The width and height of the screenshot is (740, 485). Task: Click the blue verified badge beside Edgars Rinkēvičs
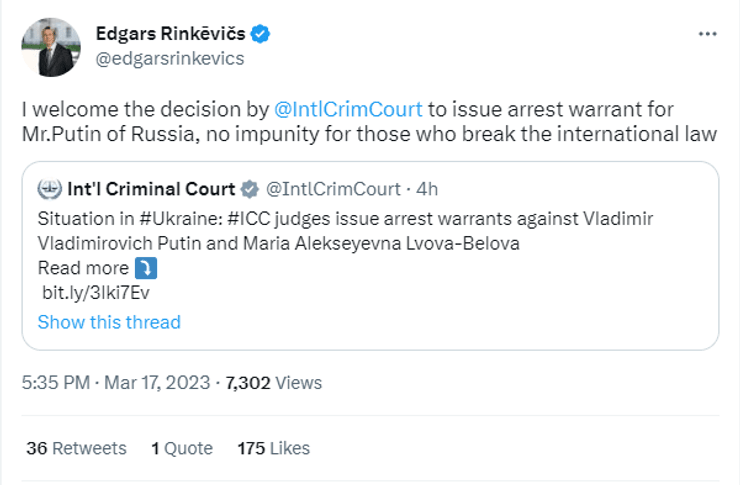[260, 35]
